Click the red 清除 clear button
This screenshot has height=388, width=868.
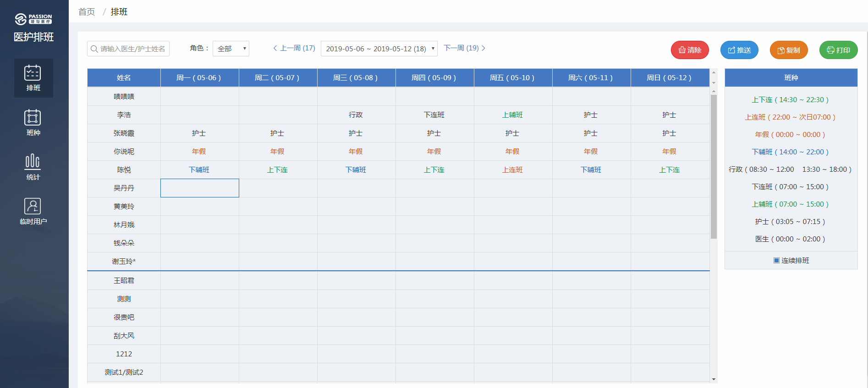[x=690, y=50]
